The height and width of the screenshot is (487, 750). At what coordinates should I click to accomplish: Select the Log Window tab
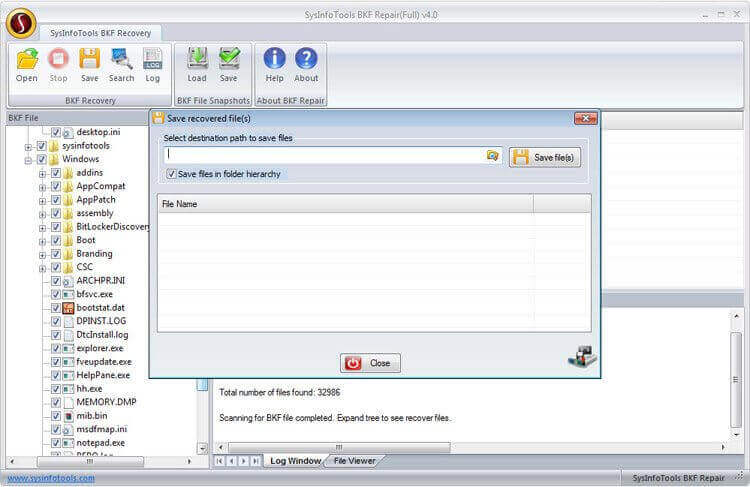pos(293,460)
